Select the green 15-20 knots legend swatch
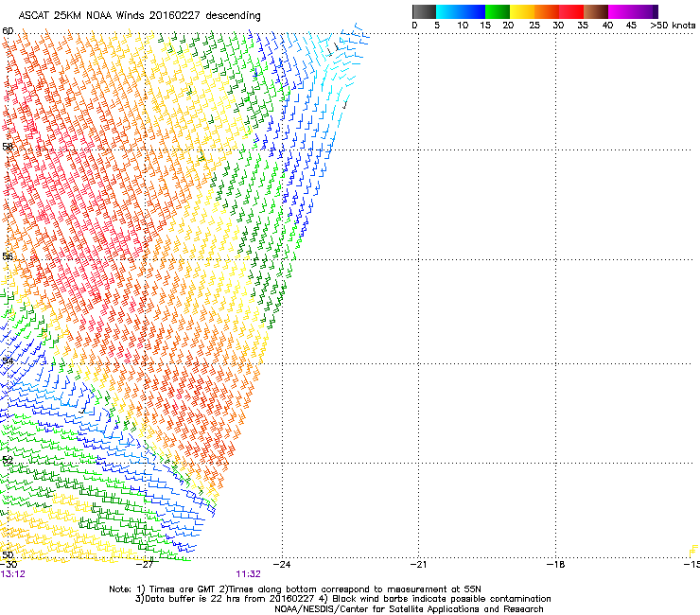 (x=498, y=11)
